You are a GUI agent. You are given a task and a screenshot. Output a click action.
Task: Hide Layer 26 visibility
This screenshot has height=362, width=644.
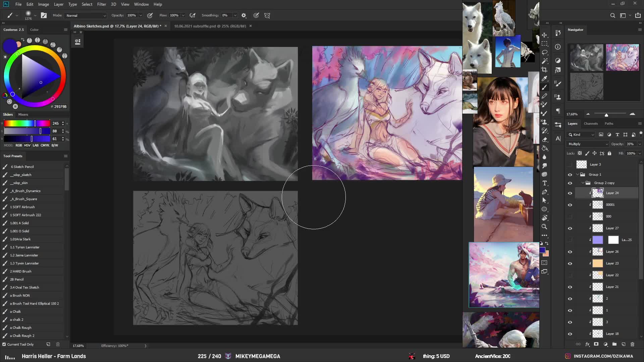(x=570, y=252)
